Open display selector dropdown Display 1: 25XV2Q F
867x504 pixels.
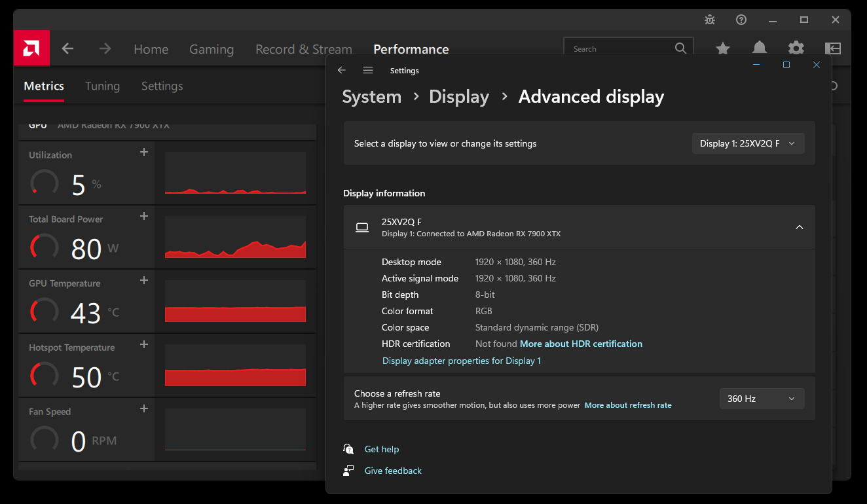click(x=748, y=143)
